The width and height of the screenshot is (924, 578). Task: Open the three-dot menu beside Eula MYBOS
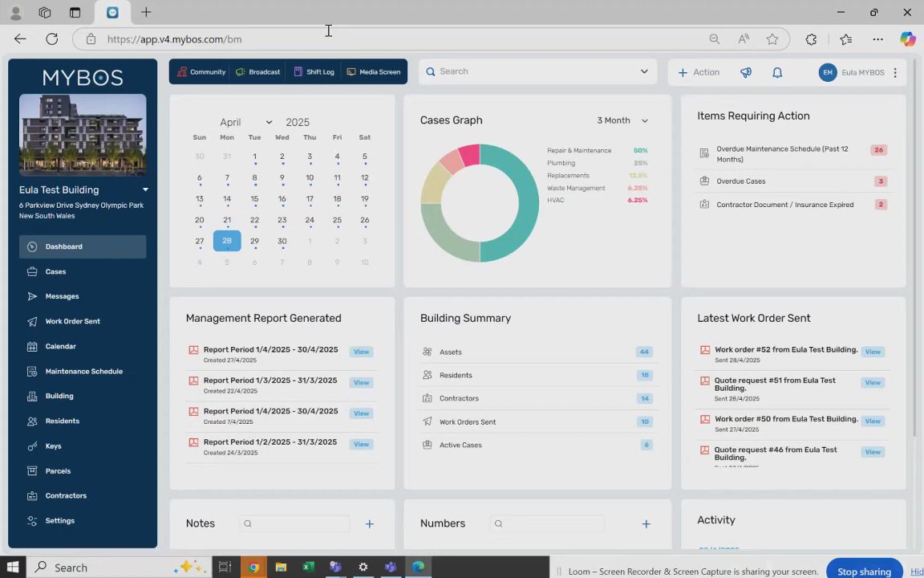(x=895, y=72)
